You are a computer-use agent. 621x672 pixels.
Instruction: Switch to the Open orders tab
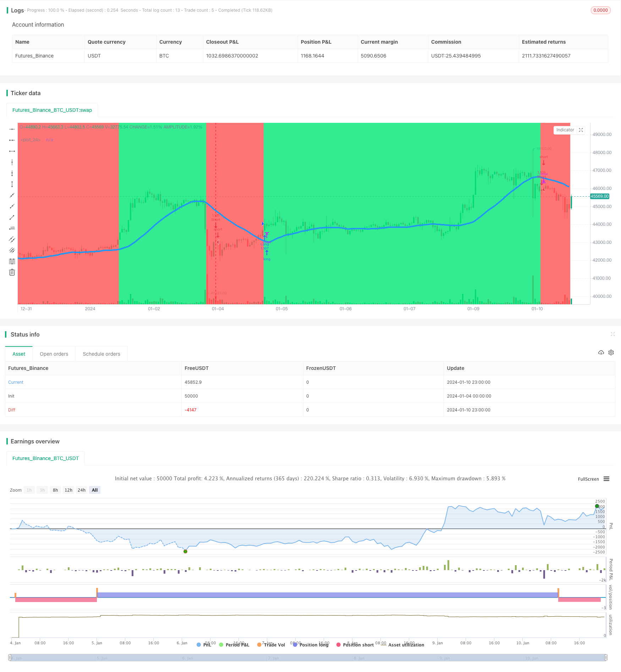54,354
